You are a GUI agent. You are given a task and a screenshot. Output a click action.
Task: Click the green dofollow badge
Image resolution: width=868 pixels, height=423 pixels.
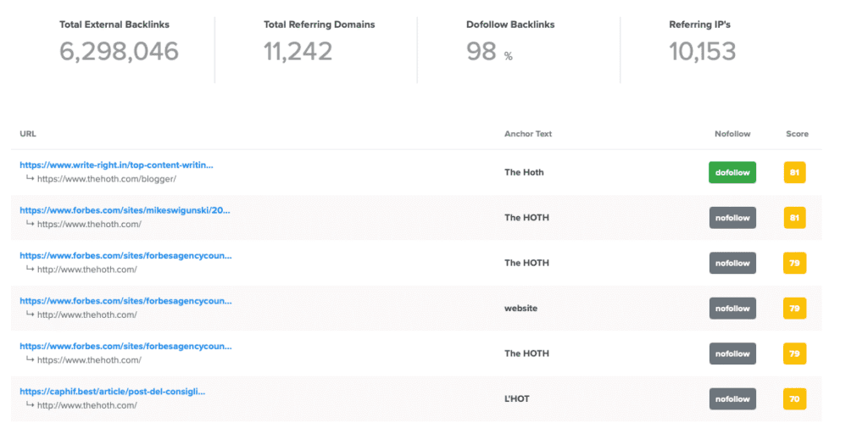[732, 173]
